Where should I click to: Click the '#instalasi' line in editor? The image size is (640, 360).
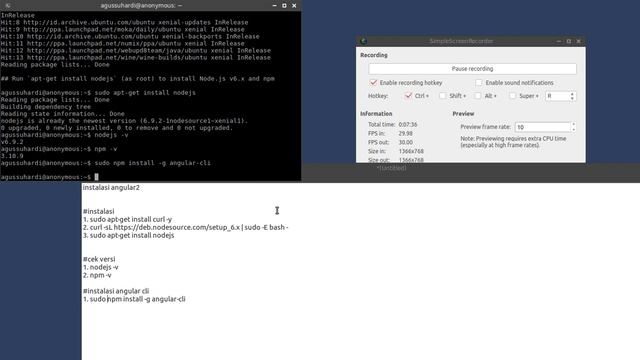click(x=98, y=211)
